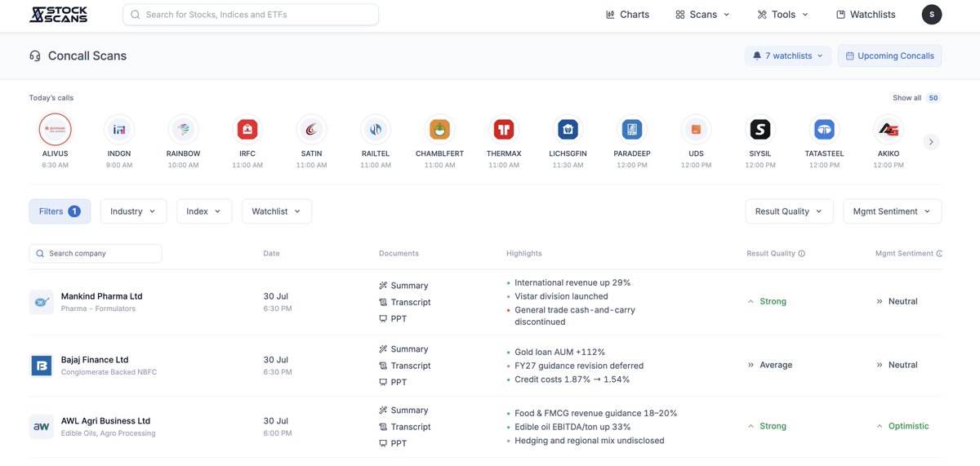
Task: Open the RAILTEL concall icon
Action: pos(376,129)
